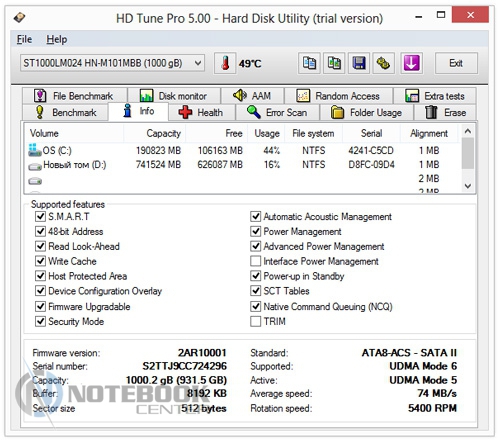Click the copy screenshot to clipboard icon

[334, 63]
